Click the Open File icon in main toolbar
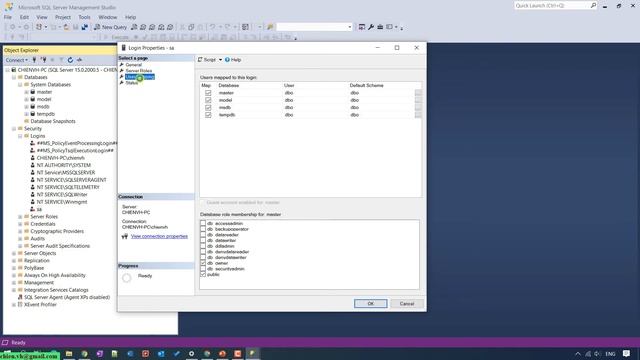This screenshot has height=360, width=640. (x=66, y=27)
